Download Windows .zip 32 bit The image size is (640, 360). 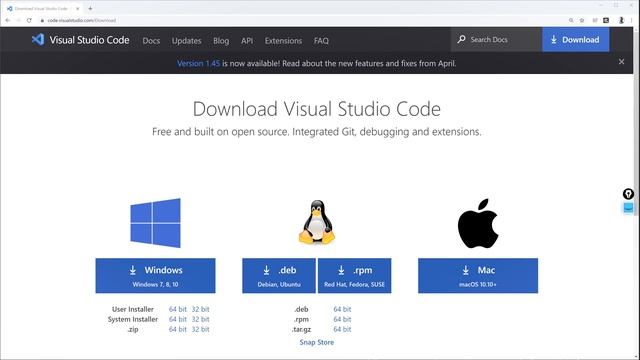coord(200,329)
